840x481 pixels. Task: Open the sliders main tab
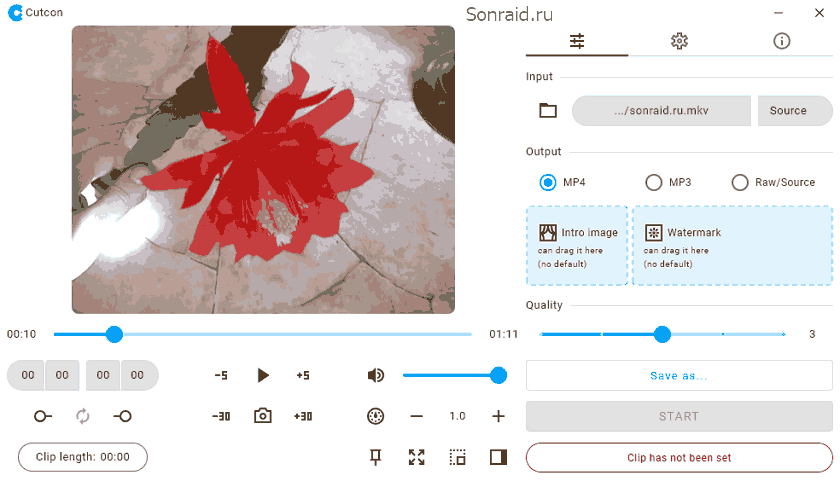coord(577,41)
